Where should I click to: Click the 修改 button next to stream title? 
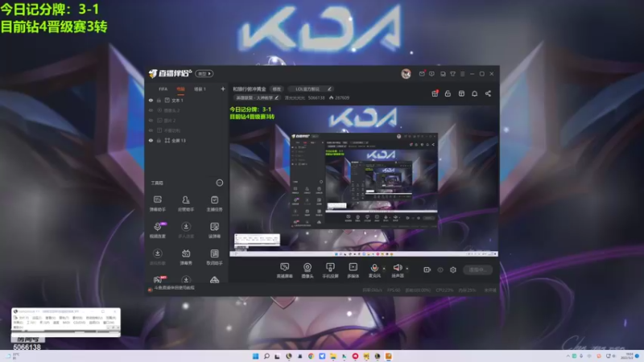tap(277, 88)
